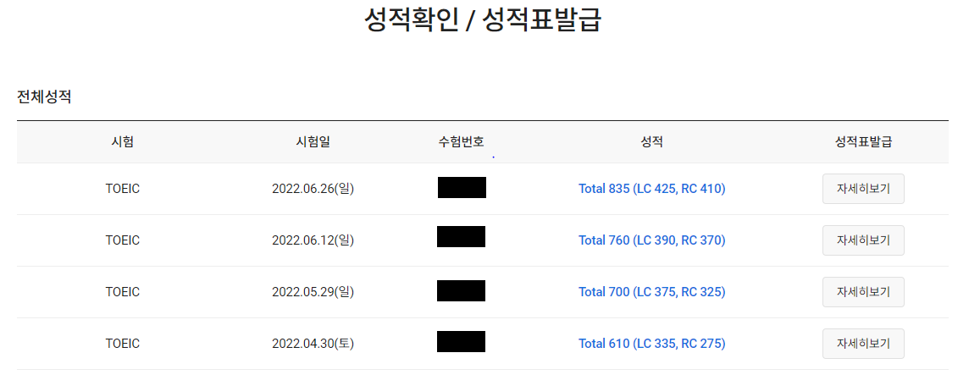Screen dimensions: 980x375
Task: Open the Total 610 score link
Action: tap(652, 344)
